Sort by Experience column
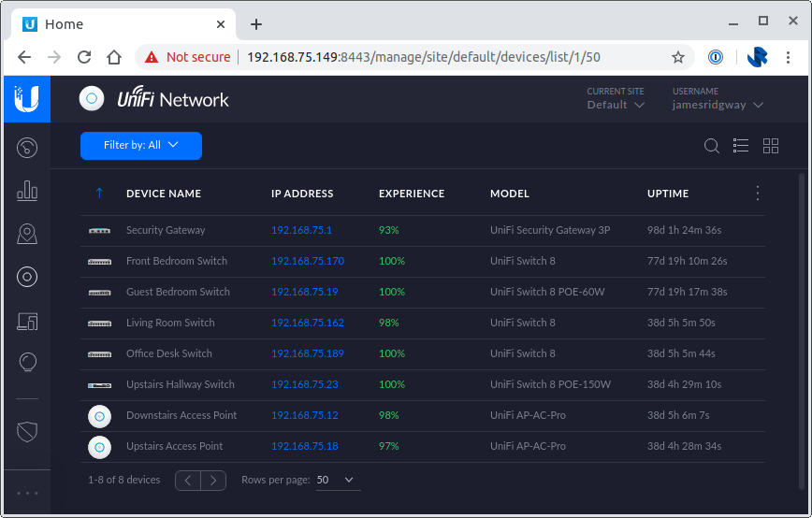Screen dimensions: 812x518 412,194
